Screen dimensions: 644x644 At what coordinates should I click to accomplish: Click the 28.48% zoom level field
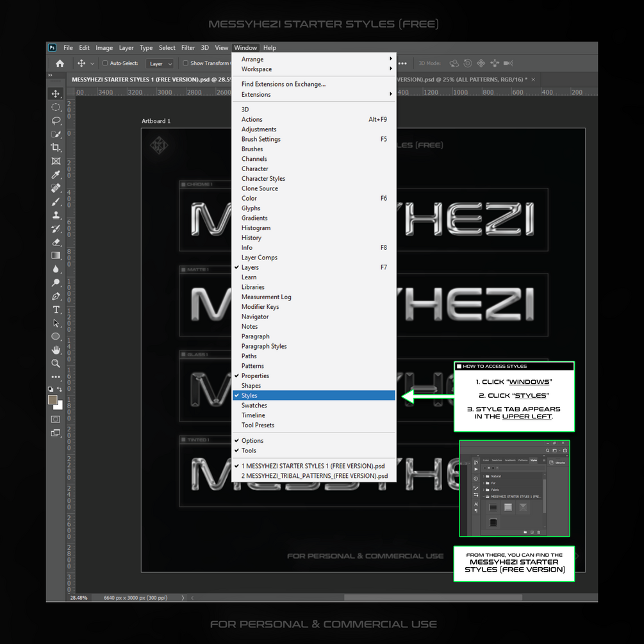tap(79, 598)
